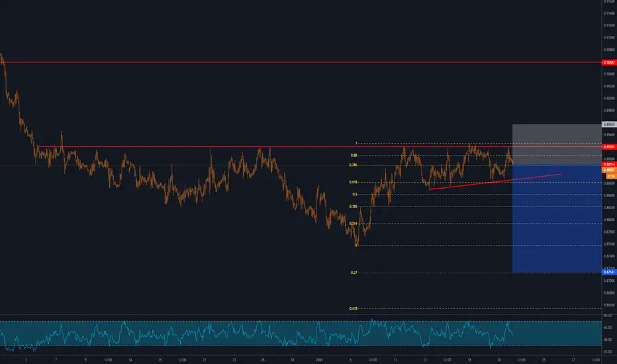This screenshot has width=617, height=364.
Task: Select the 0.91000 price scale tick
Action: pyautogui.click(x=609, y=38)
